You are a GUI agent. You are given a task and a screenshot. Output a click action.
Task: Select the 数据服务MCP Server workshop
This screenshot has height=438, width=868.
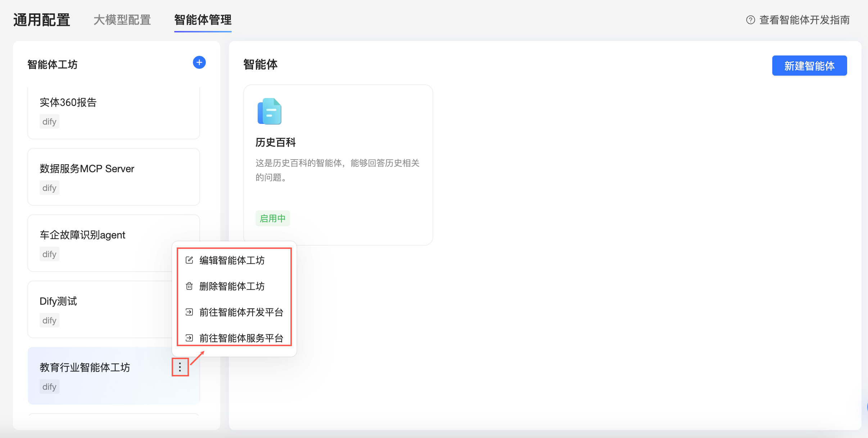point(114,177)
